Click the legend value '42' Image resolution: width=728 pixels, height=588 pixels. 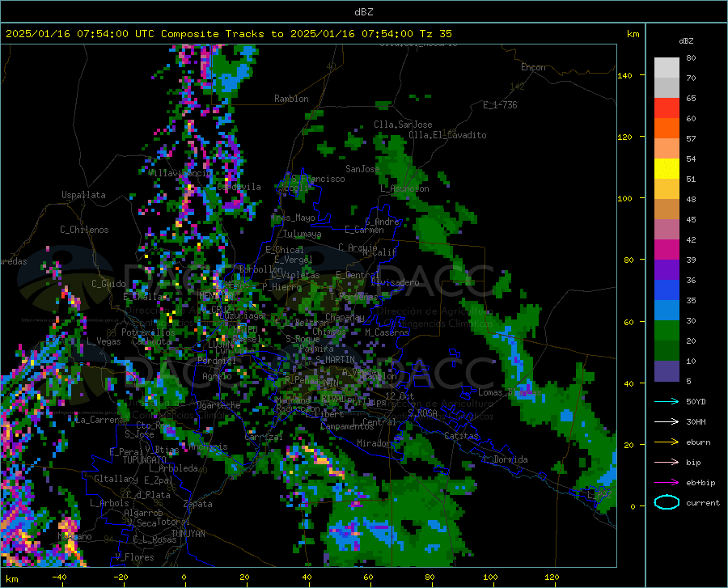tap(691, 239)
